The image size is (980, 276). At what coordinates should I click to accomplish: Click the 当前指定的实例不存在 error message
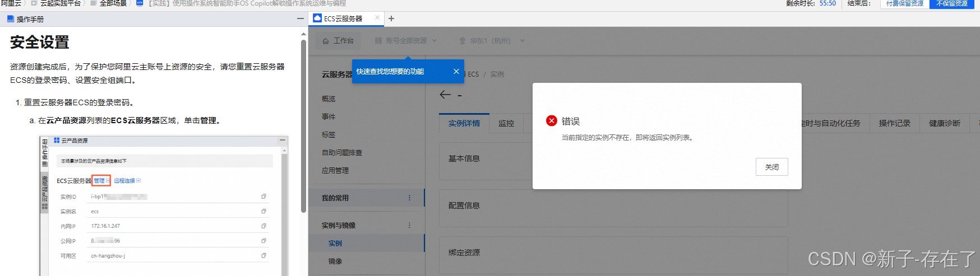(628, 138)
